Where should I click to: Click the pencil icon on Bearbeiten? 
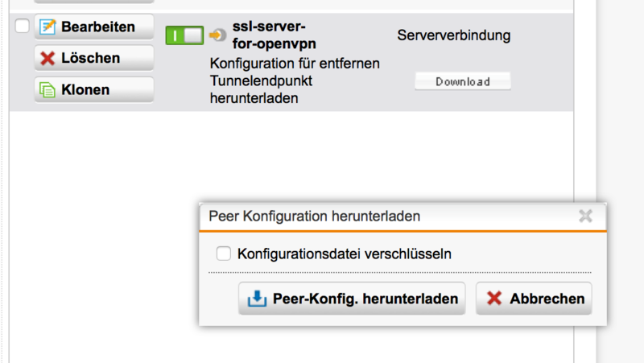click(x=47, y=27)
